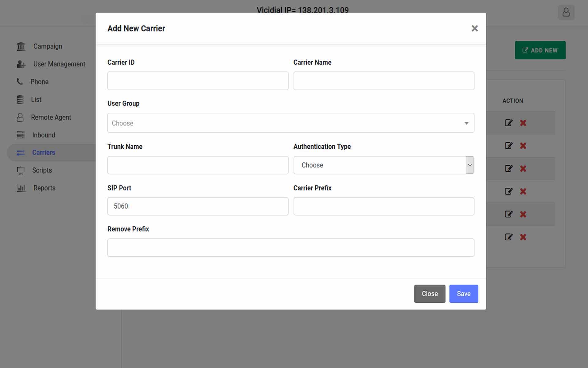Go to the Inbound menu item

pyautogui.click(x=43, y=135)
